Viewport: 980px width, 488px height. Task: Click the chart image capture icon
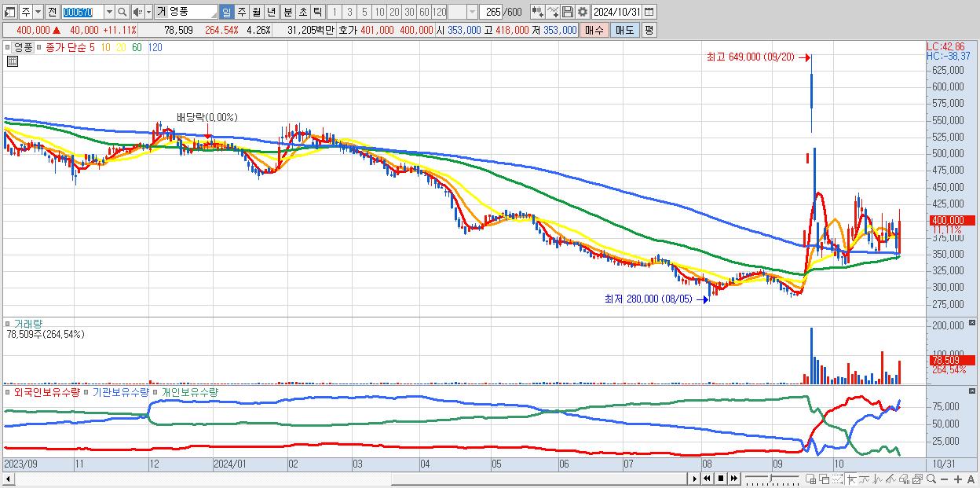(x=917, y=479)
